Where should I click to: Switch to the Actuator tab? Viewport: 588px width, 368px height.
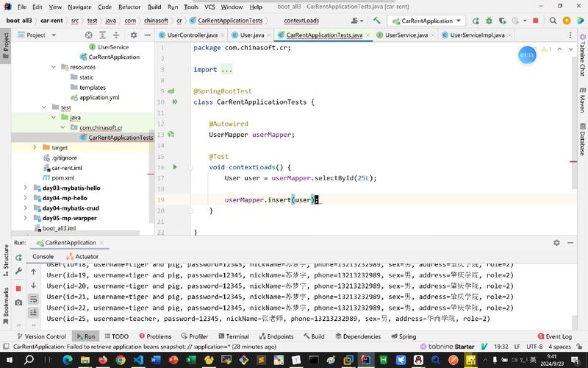click(x=82, y=256)
